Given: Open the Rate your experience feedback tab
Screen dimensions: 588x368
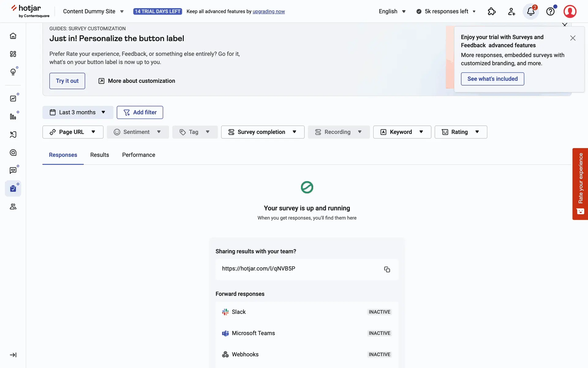Looking at the screenshot, I should tap(580, 184).
